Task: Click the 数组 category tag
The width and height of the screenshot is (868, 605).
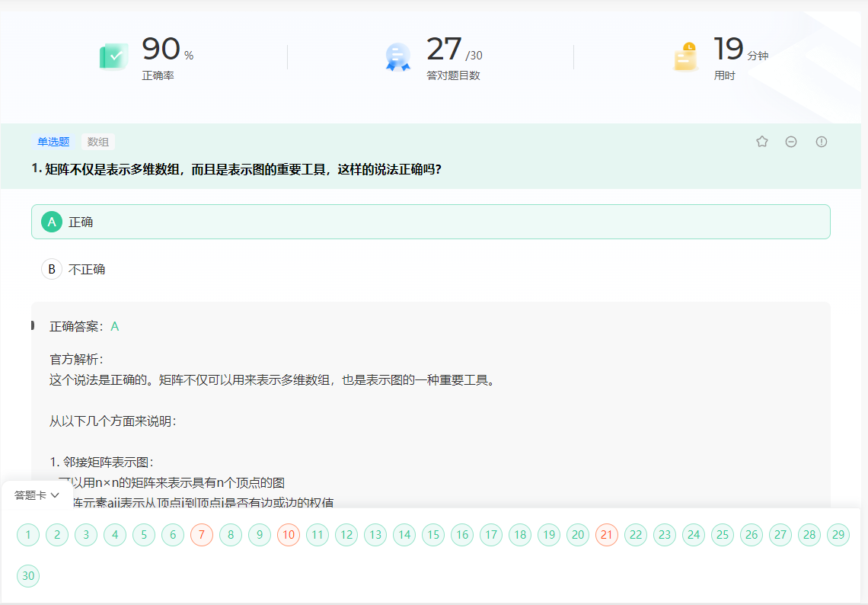Action: point(100,142)
